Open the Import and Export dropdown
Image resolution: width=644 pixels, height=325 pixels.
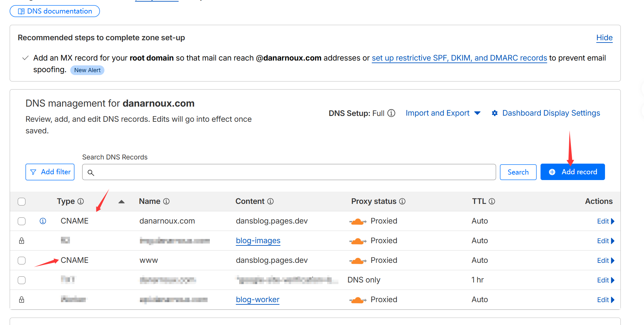coord(443,113)
